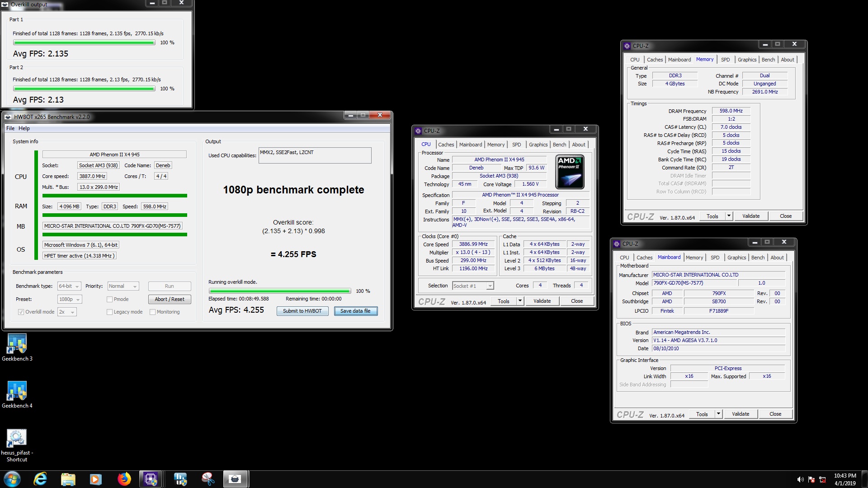868x488 pixels.
Task: Open Priority Normal dropdown
Action: 123,286
